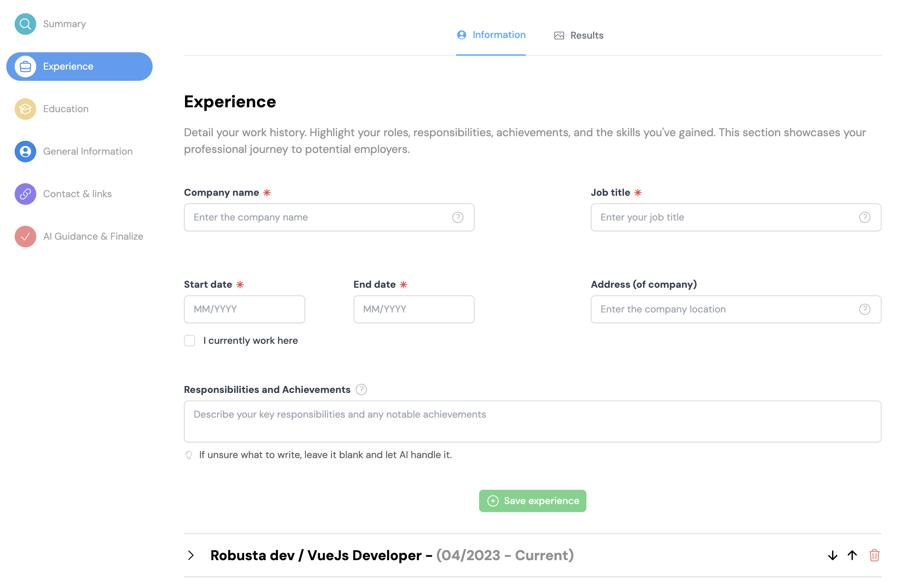Click the Contact & links chain icon
Screen dimensions: 908x588
click(x=25, y=194)
